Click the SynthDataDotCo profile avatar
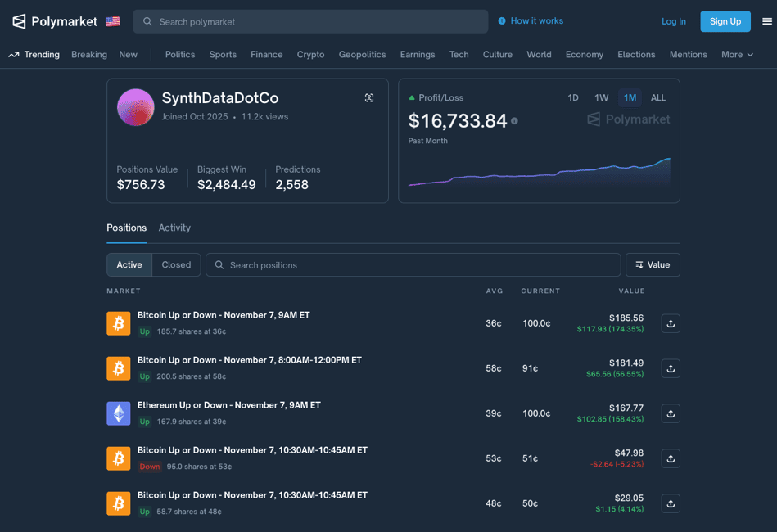777x532 pixels. tap(136, 107)
